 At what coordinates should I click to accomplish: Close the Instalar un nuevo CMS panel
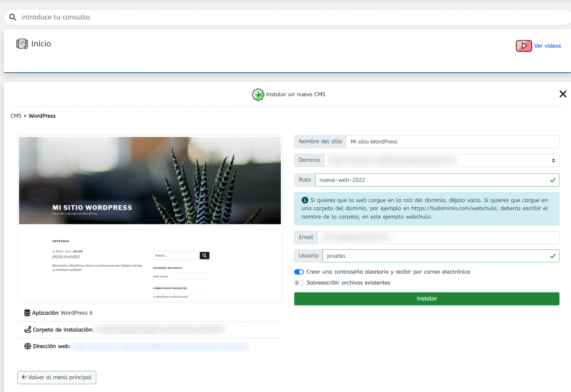563,94
